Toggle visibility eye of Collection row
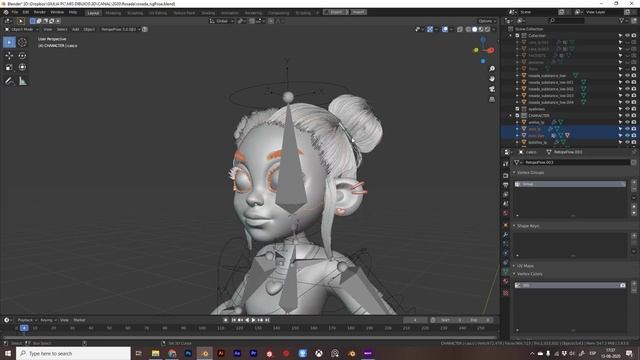This screenshot has height=360, width=640. pyautogui.click(x=627, y=36)
